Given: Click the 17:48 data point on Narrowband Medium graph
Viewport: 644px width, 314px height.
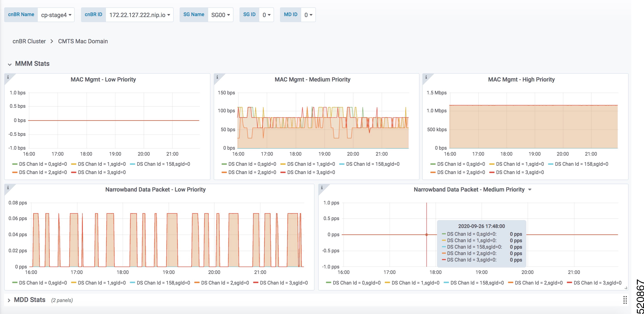Looking at the screenshot, I should pyautogui.click(x=426, y=235).
